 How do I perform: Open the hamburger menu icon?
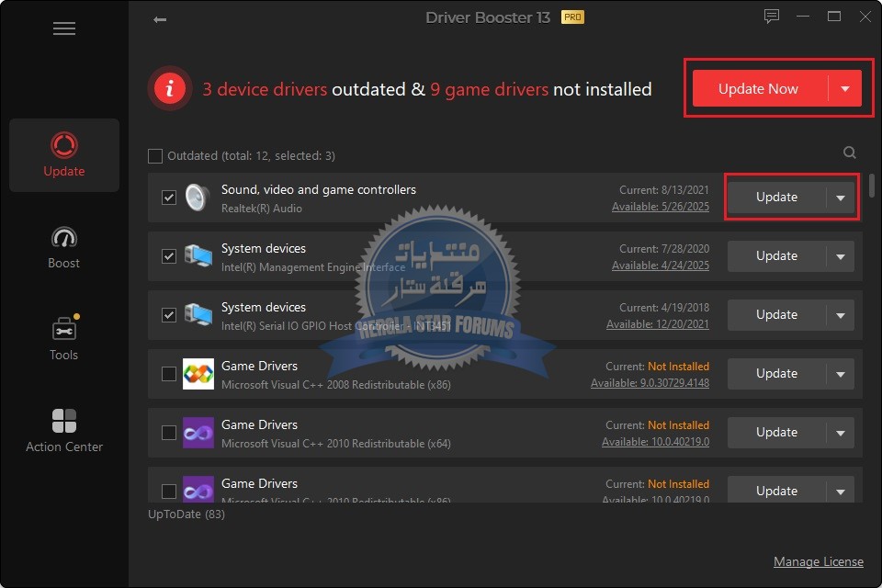coord(64,28)
